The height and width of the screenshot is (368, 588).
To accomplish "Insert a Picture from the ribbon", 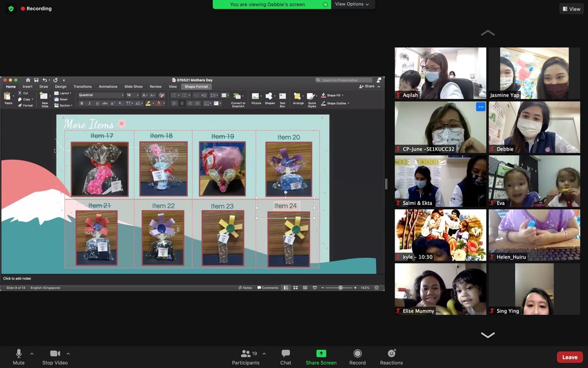I will click(256, 96).
